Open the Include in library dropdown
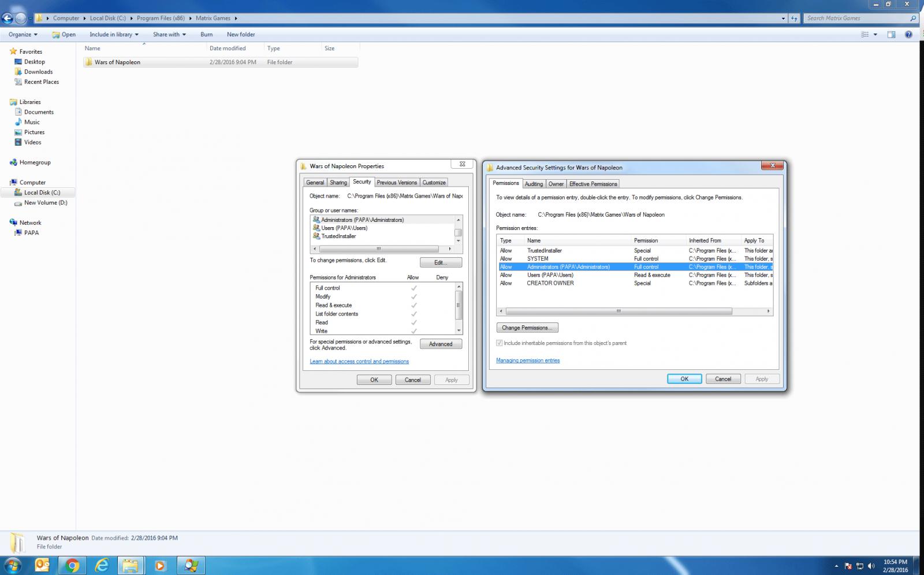The width and height of the screenshot is (924, 575). pos(114,35)
